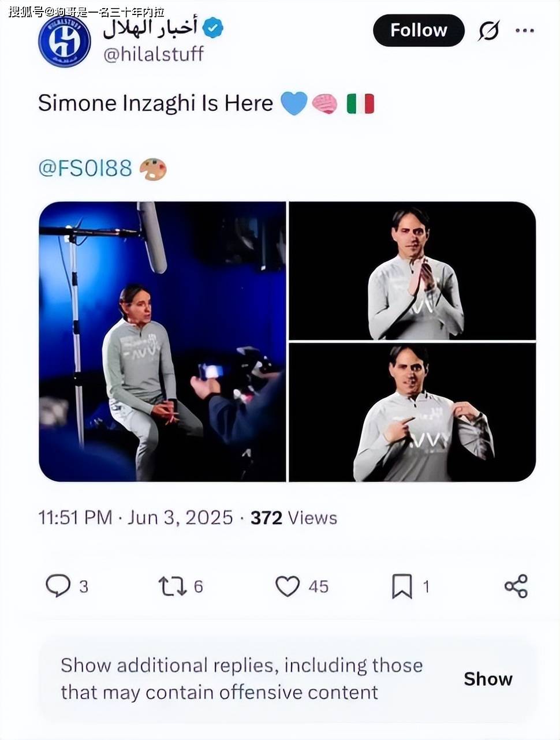The width and height of the screenshot is (560, 740).
Task: Click the 'Show additional replies' message text
Action: 242,678
